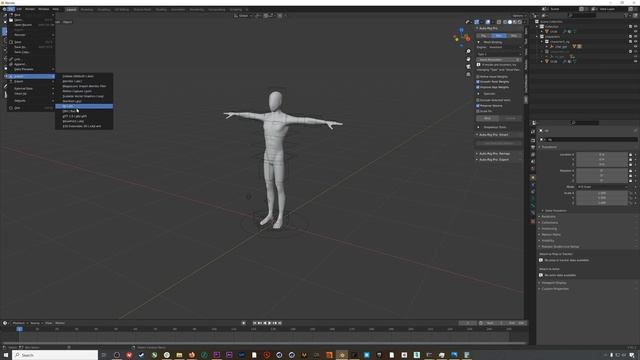Open the World properties tab icon
The width and height of the screenshot is (640, 360).
533,169
